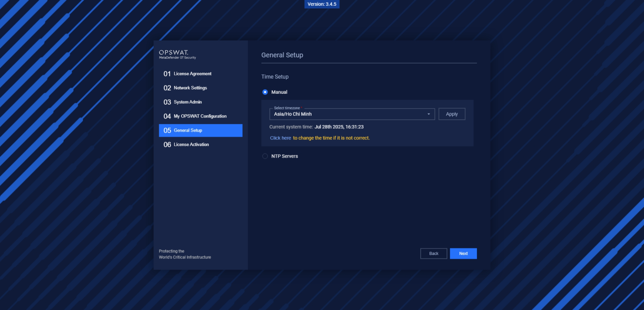Click the current system time value
Image resolution: width=644 pixels, height=310 pixels.
pos(339,127)
